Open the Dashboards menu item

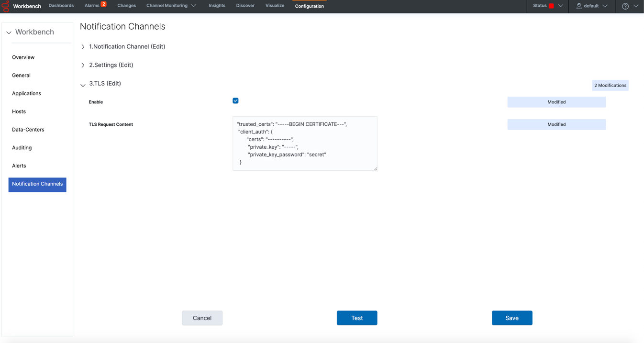click(61, 6)
